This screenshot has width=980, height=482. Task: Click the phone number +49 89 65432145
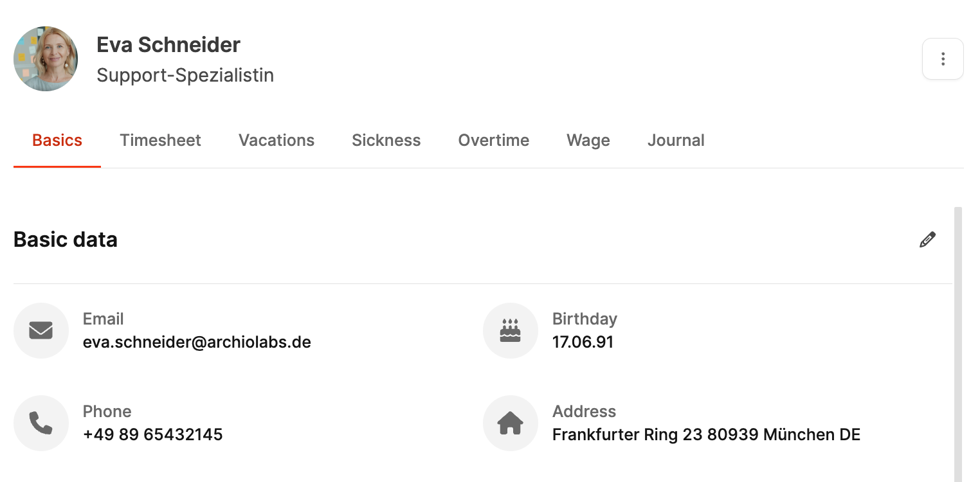click(152, 434)
